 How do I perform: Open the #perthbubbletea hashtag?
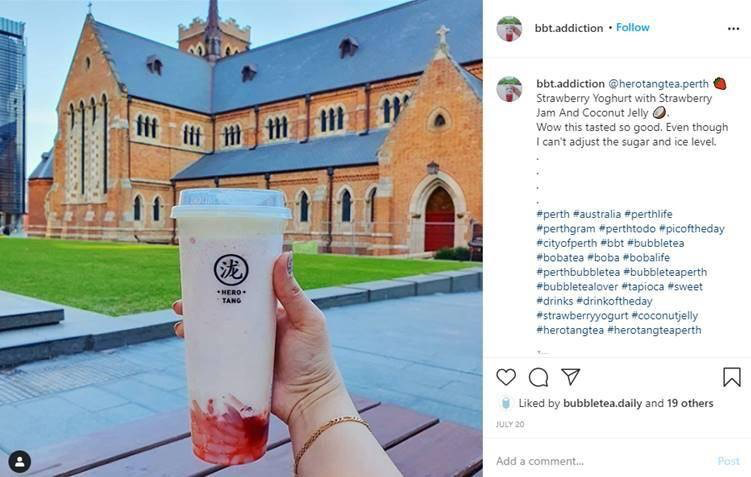578,272
